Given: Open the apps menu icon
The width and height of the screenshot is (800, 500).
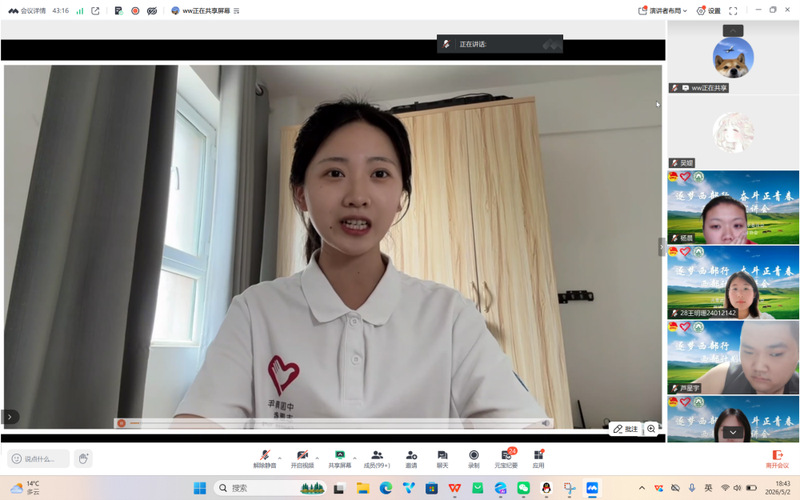Looking at the screenshot, I should [538, 458].
